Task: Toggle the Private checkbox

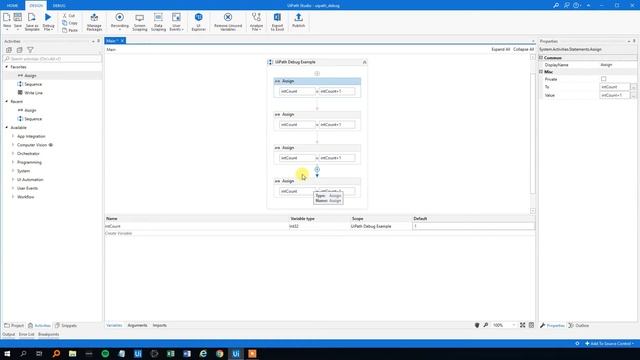Action: click(603, 79)
